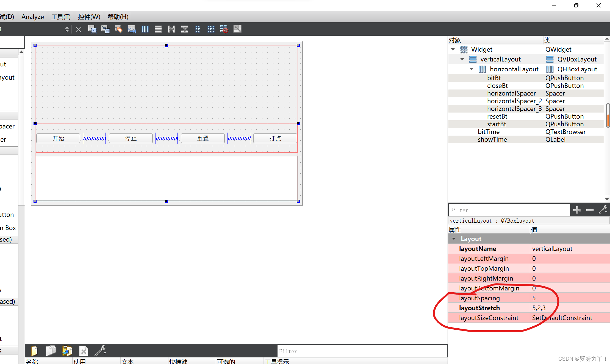Activate Edit Tab Order tool
This screenshot has height=364, width=610.
[x=132, y=29]
